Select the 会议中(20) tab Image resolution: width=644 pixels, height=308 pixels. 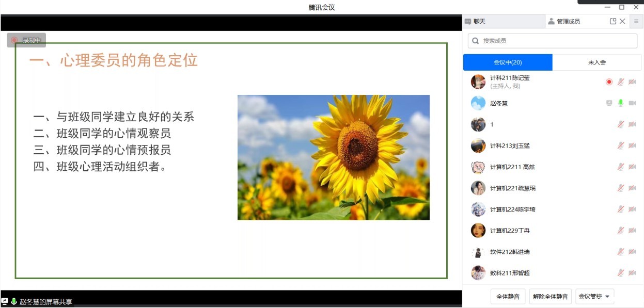[508, 62]
